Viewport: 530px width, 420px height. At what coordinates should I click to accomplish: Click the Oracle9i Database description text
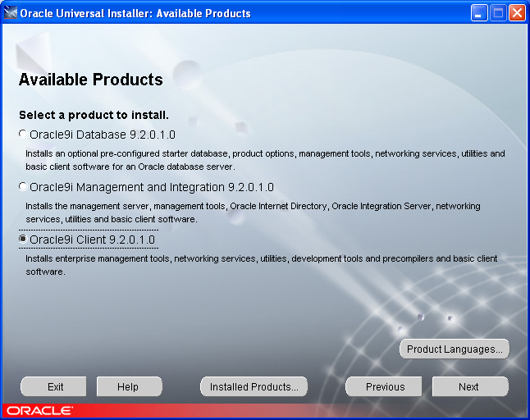[x=265, y=160]
